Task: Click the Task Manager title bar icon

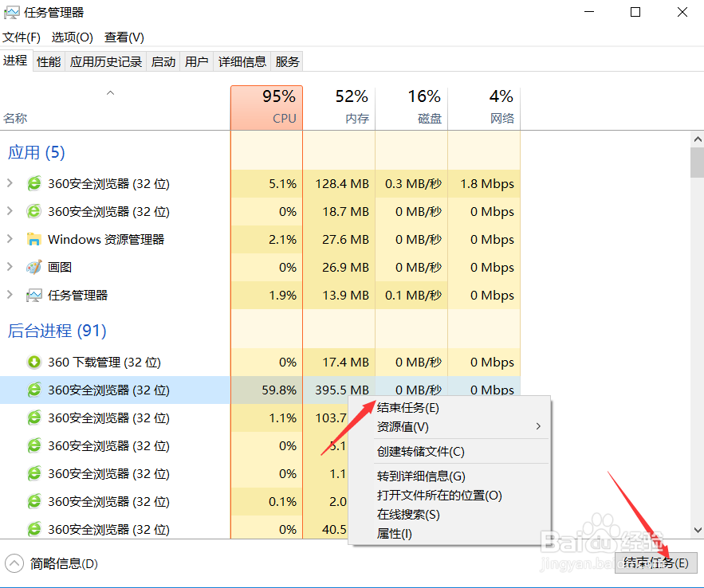Action: click(12, 12)
